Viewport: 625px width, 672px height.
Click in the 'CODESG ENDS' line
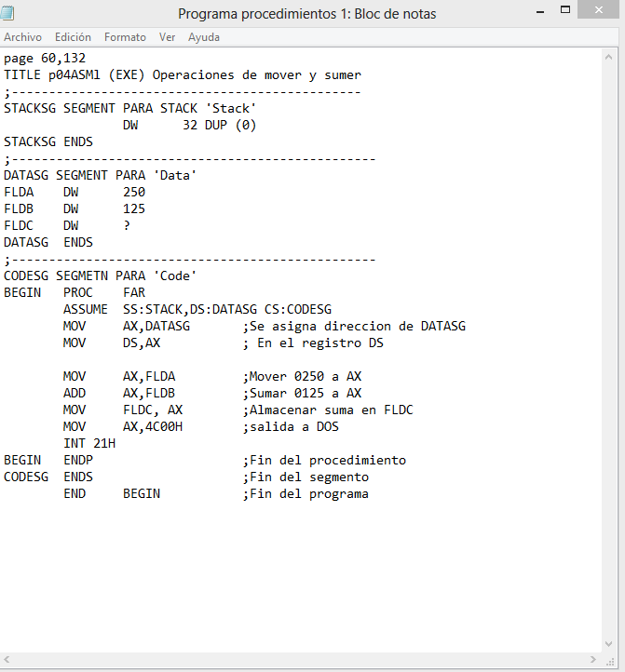coord(48,477)
